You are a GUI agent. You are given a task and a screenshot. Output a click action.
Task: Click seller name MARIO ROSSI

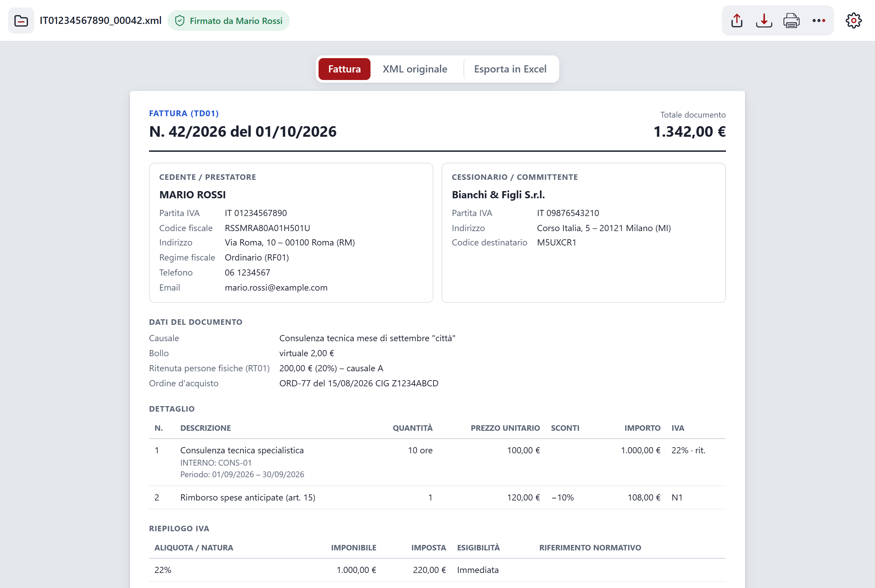192,195
